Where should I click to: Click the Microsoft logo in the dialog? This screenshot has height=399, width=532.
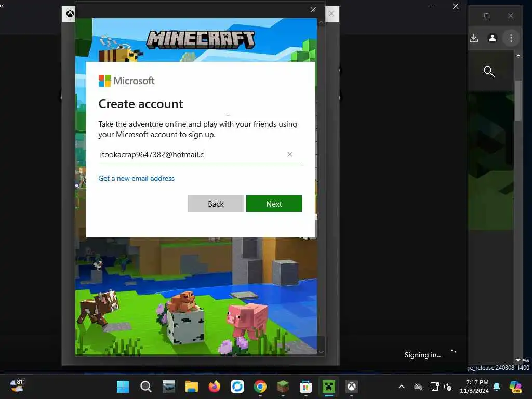[127, 81]
